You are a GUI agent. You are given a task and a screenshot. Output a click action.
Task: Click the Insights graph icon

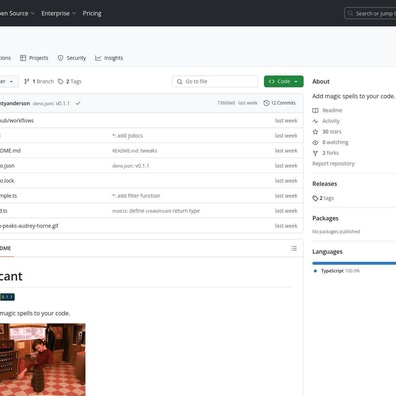pos(98,58)
